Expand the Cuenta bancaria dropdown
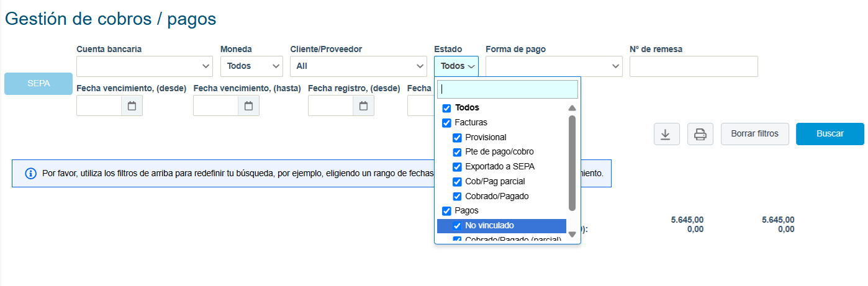Viewport: 868px width, 286px height. coord(145,66)
